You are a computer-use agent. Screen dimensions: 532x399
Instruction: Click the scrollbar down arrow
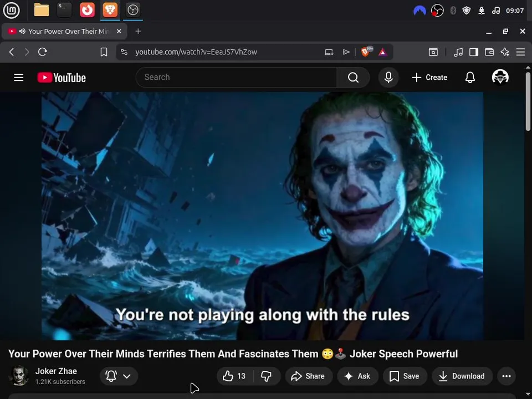pyautogui.click(x=528, y=395)
